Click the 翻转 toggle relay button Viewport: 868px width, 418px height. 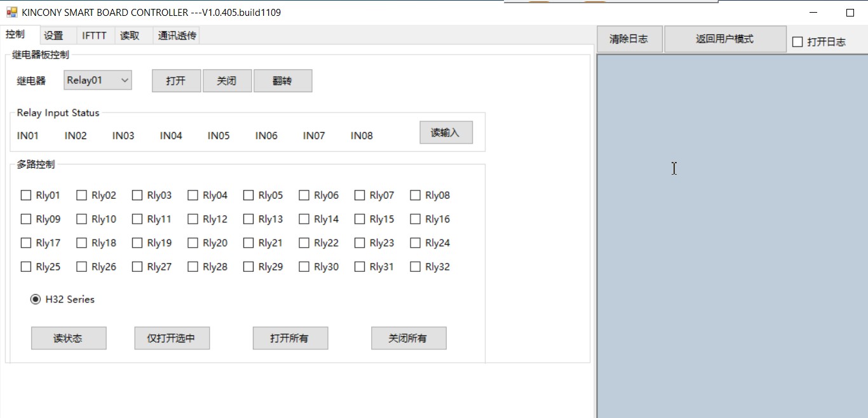(x=282, y=81)
